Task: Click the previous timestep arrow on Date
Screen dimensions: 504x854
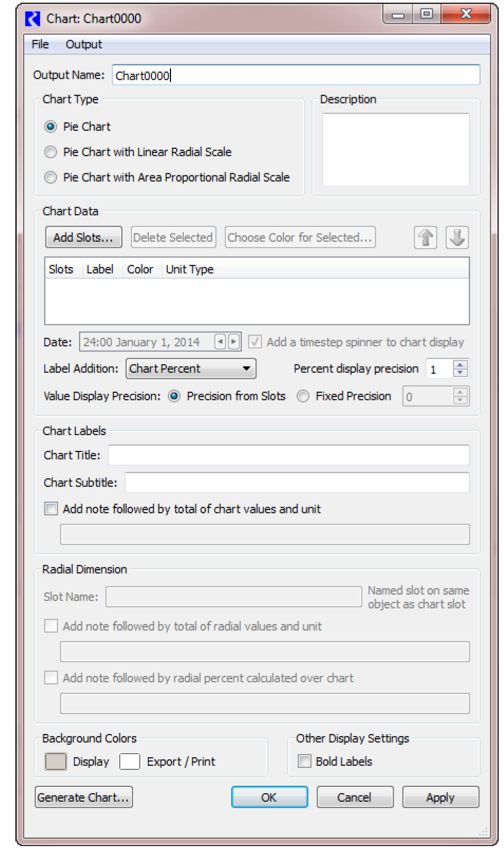Action: point(220,342)
